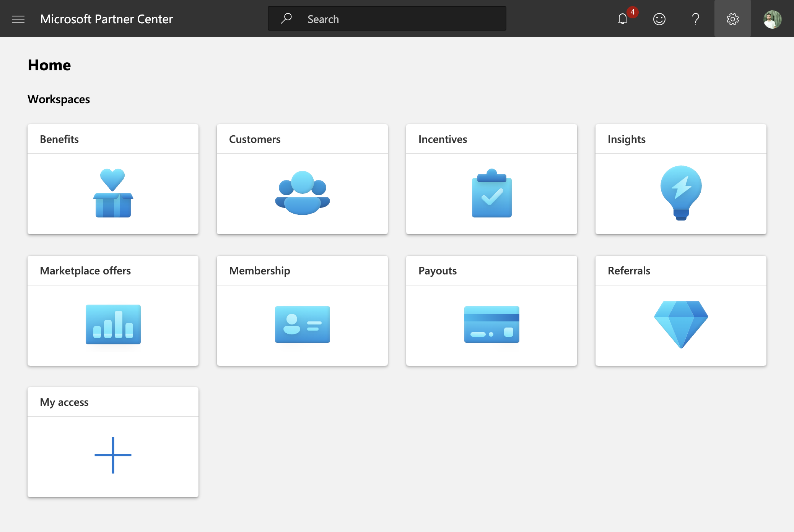Click the Benefits gift box icon
This screenshot has width=794, height=532.
pos(113,193)
